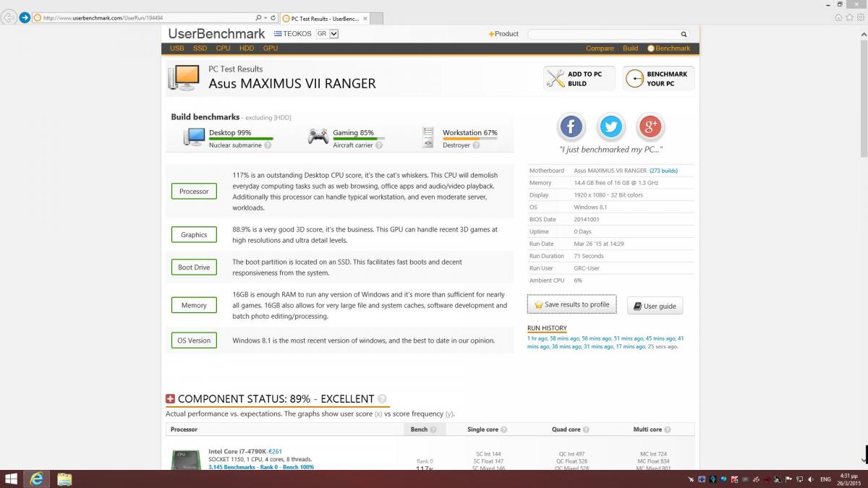Screen dimensions: 868x488
Task: Switch to PC Test Results browser tab
Action: (x=323, y=18)
